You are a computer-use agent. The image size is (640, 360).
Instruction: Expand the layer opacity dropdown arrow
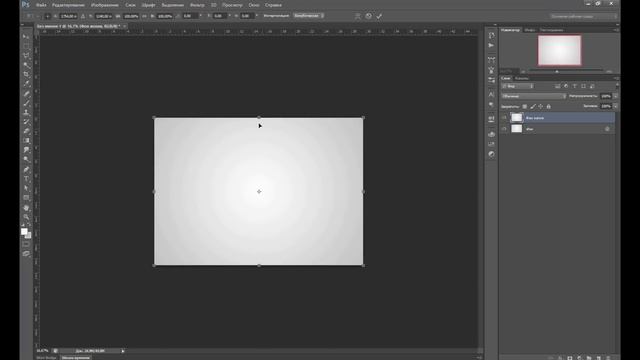point(616,96)
